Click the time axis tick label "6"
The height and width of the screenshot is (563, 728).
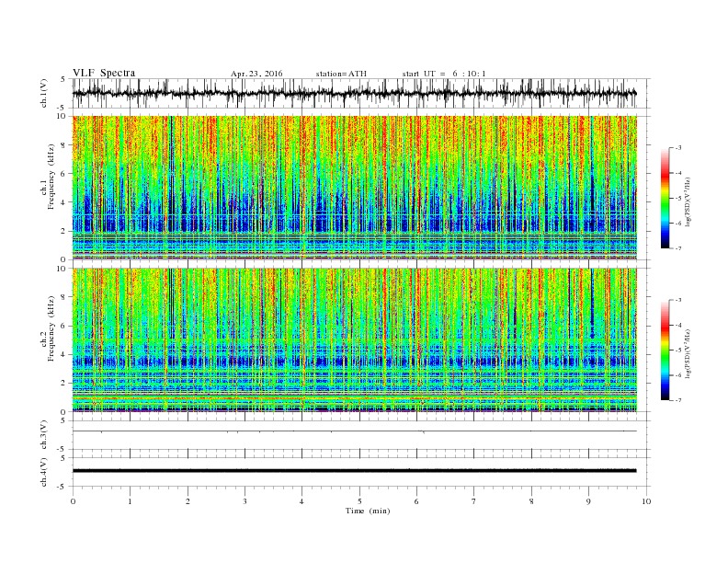[417, 501]
